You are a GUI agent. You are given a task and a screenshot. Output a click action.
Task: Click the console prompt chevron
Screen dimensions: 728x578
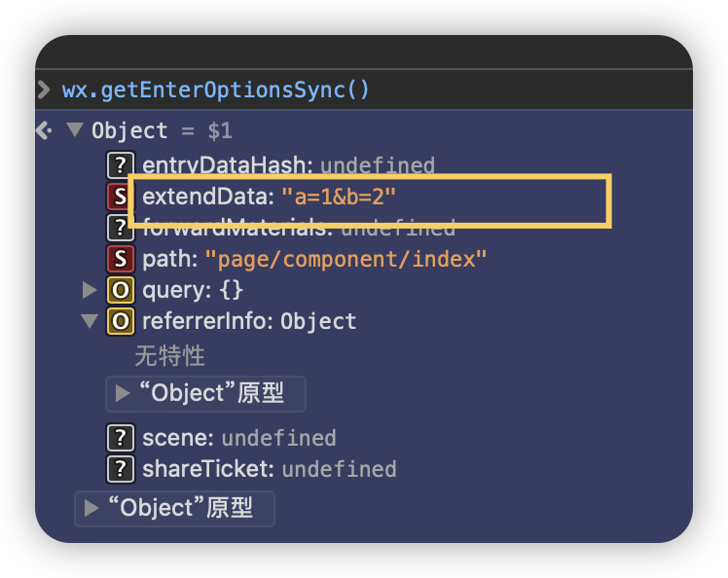coord(44,90)
